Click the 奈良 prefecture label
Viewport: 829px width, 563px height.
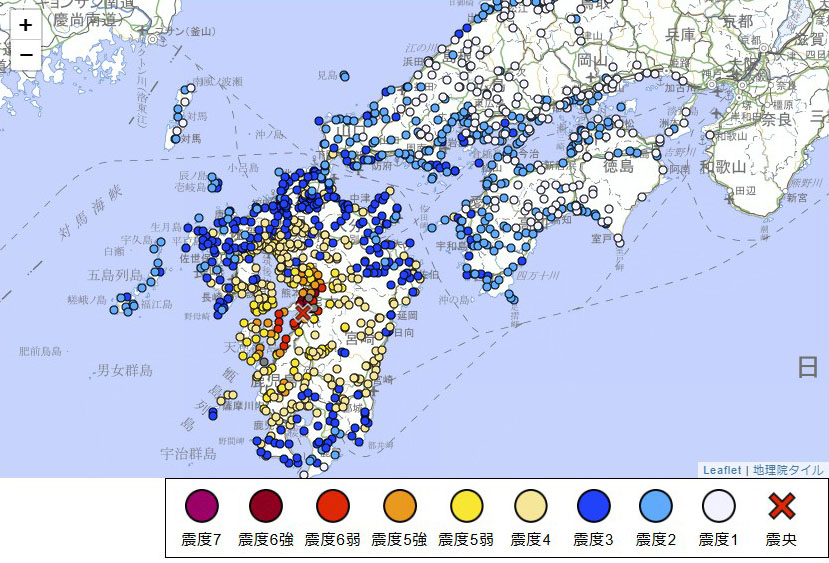(776, 119)
